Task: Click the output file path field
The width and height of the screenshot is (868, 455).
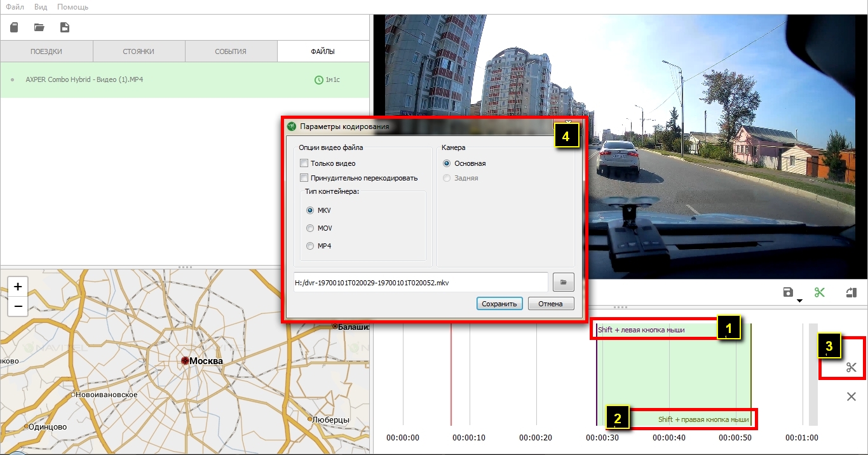Action: click(x=420, y=282)
